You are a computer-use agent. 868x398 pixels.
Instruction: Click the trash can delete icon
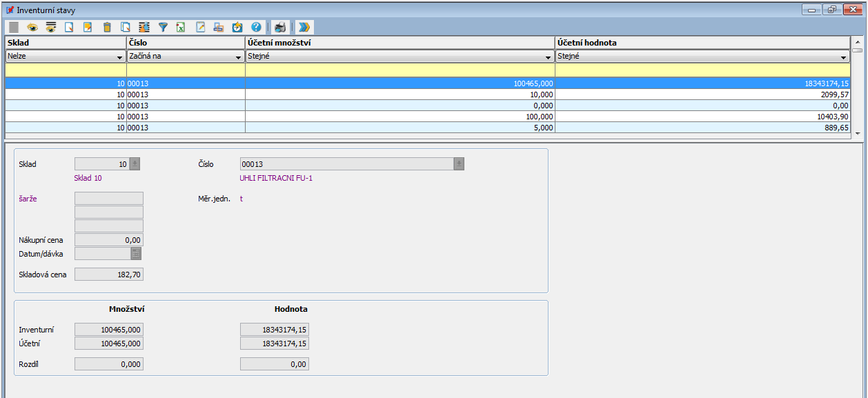[107, 28]
